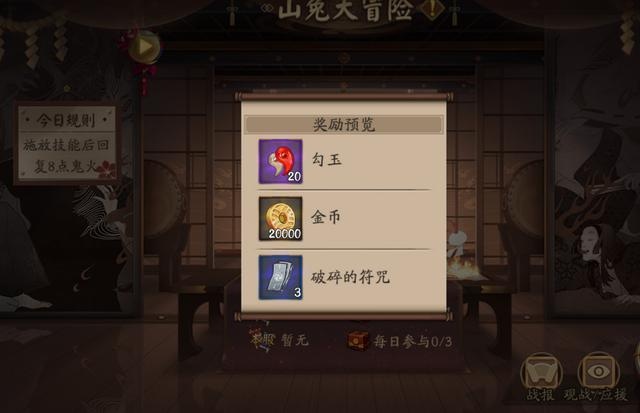Click the exclamation info icon beside the title
Screen dimensions: 640x413
[x=432, y=8]
